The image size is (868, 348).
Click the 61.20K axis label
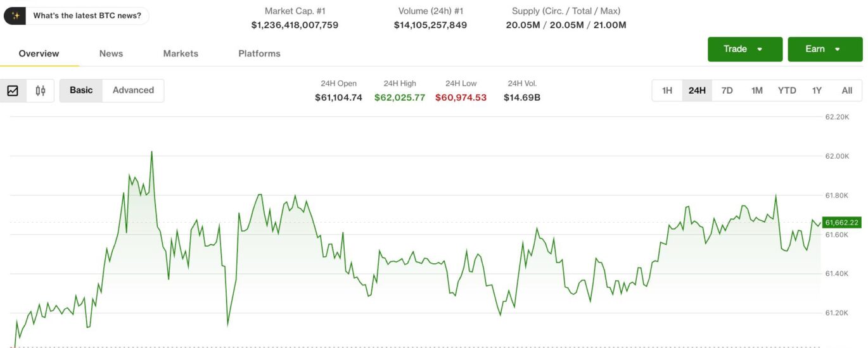click(x=836, y=313)
